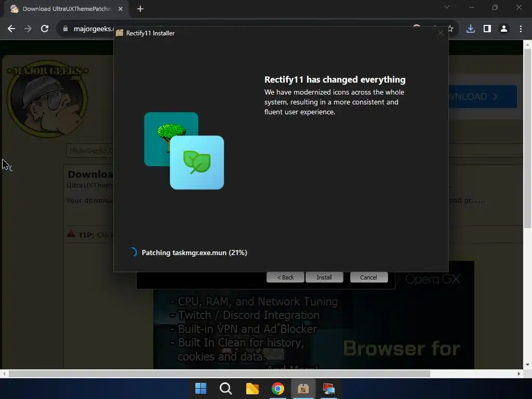This screenshot has height=399, width=532.
Task: Click the horizontal page scrollbar thumb
Action: [x=220, y=374]
